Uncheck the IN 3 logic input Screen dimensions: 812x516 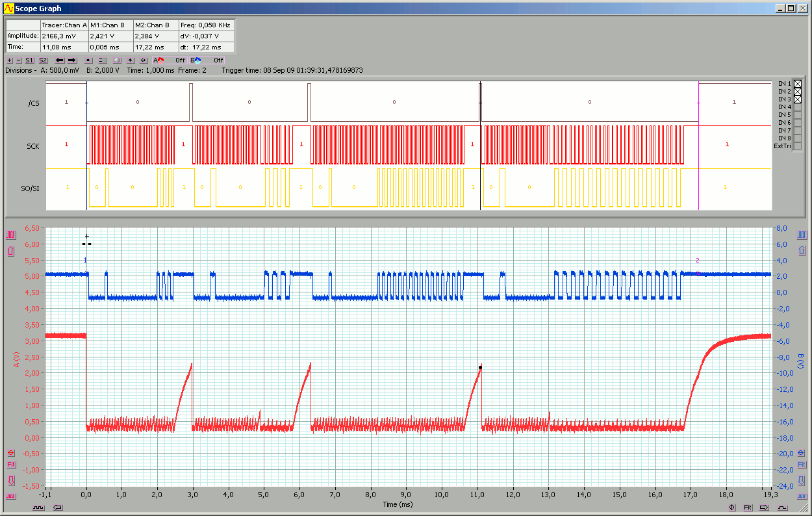[798, 99]
